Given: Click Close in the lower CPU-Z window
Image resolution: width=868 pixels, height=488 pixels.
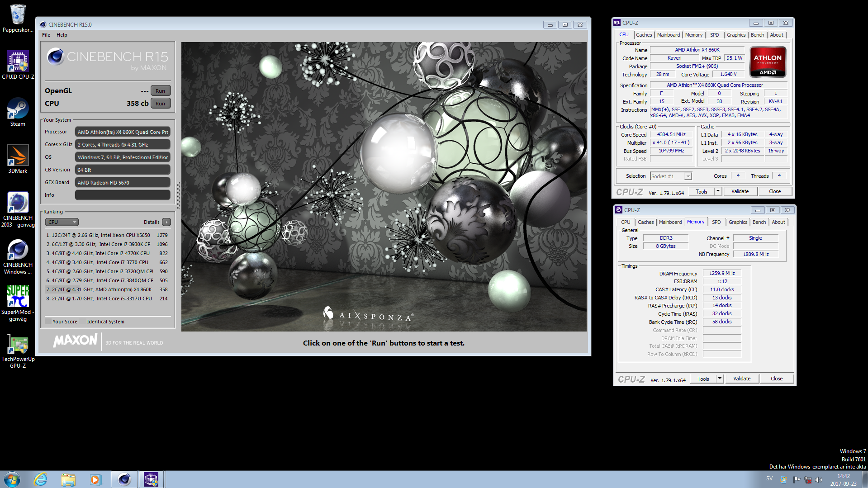Looking at the screenshot, I should (777, 379).
